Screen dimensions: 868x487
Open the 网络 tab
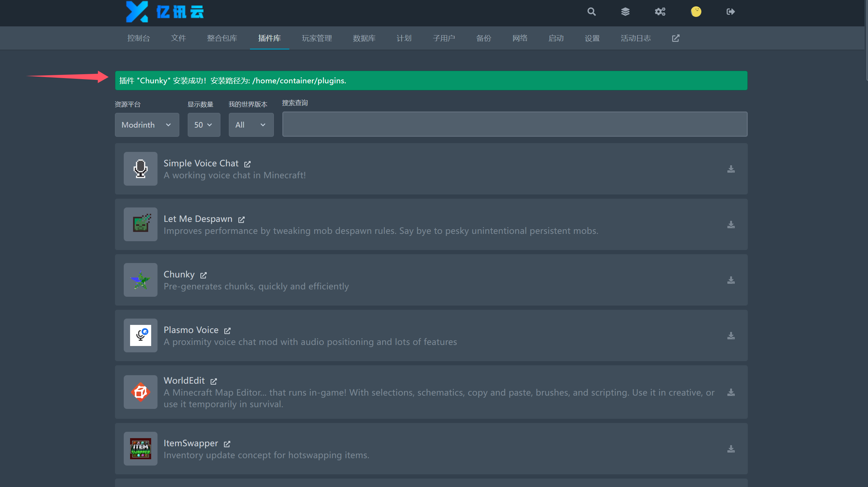(520, 38)
